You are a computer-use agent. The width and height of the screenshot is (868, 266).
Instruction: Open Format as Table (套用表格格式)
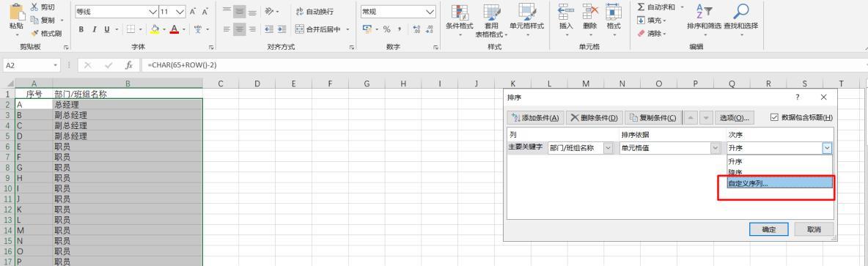point(492,21)
